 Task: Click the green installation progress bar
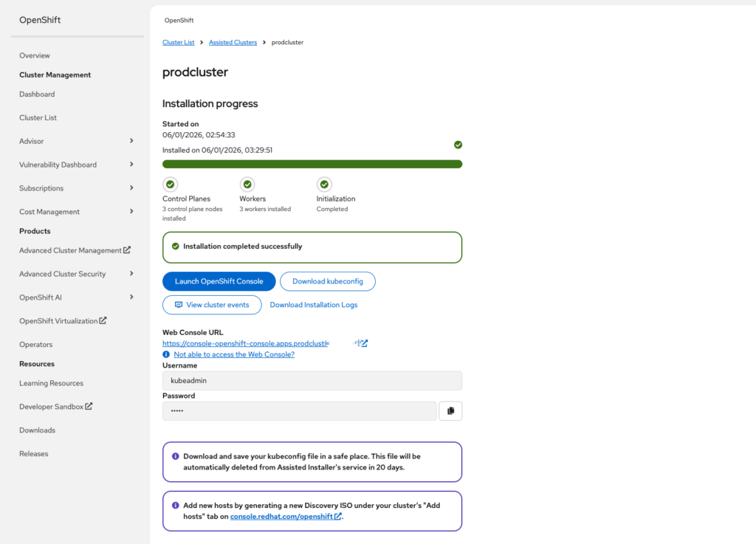(x=312, y=164)
